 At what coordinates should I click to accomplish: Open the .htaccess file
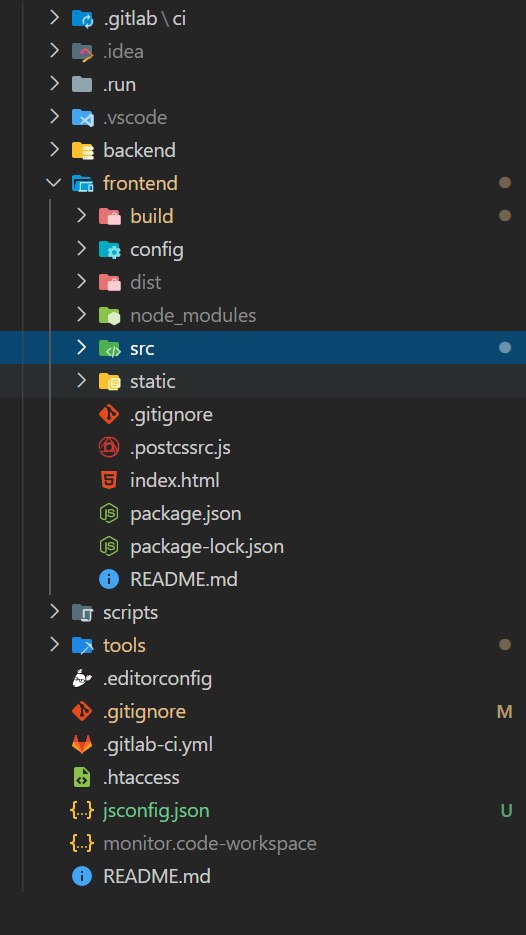click(141, 777)
